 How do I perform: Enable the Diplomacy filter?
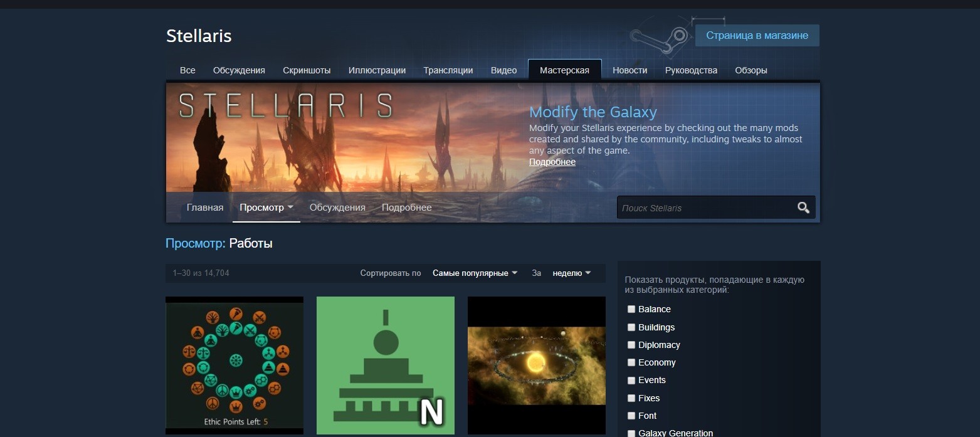click(631, 344)
